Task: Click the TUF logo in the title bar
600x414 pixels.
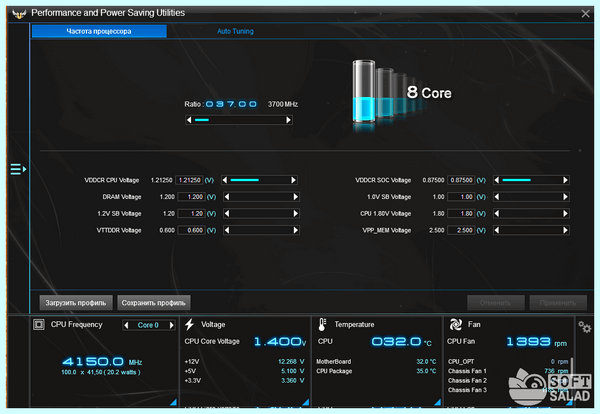Action: pyautogui.click(x=19, y=14)
